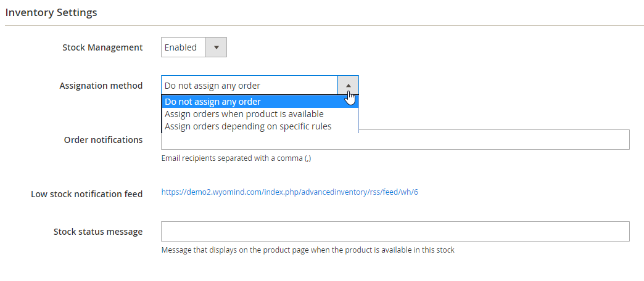Click into the Stock status message field

tap(395, 232)
